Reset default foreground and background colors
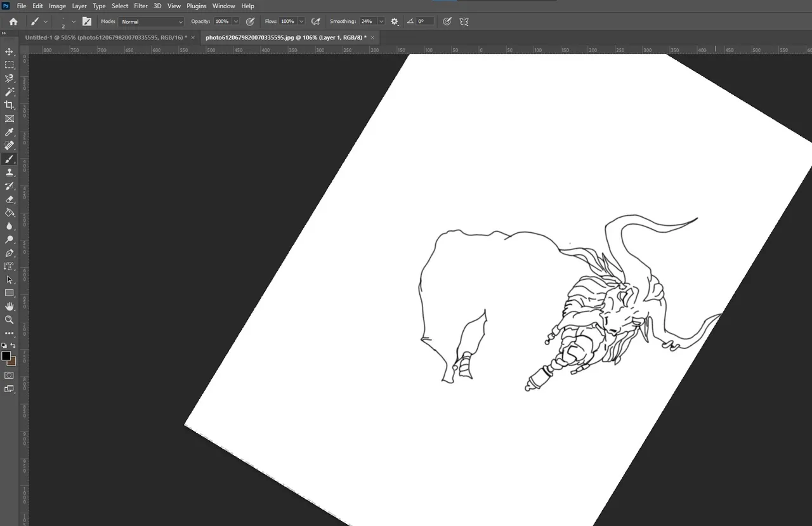Image resolution: width=812 pixels, height=526 pixels. [x=4, y=346]
